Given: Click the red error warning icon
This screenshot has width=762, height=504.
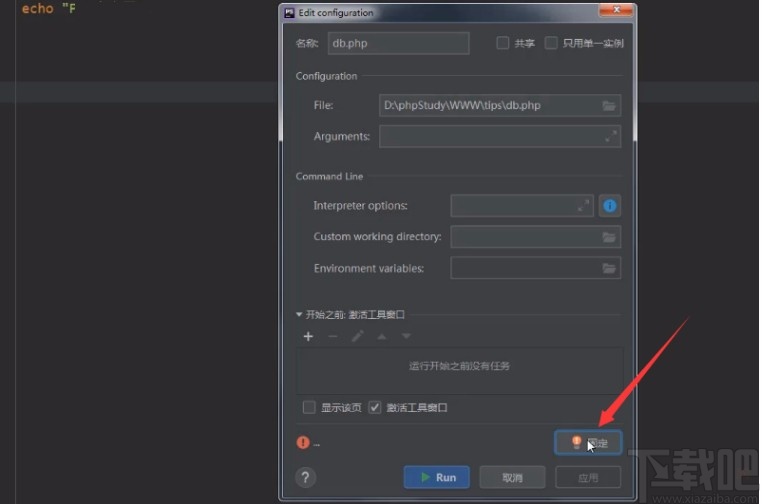Looking at the screenshot, I should tap(303, 443).
